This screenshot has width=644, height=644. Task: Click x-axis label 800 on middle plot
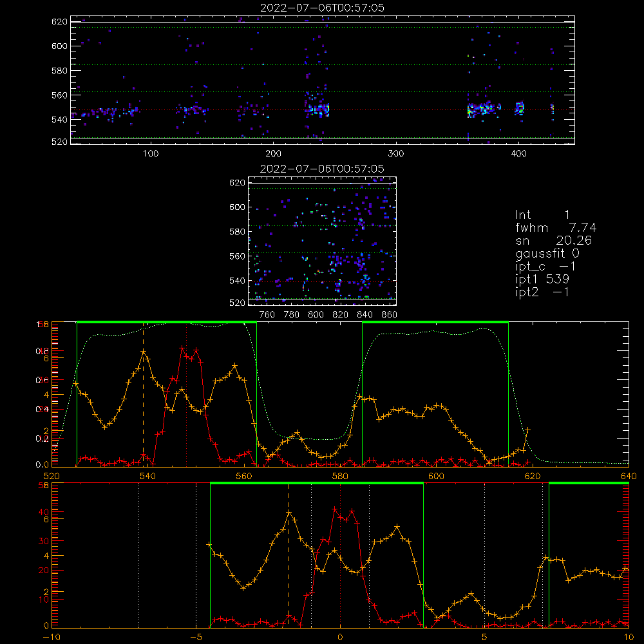pyautogui.click(x=316, y=315)
